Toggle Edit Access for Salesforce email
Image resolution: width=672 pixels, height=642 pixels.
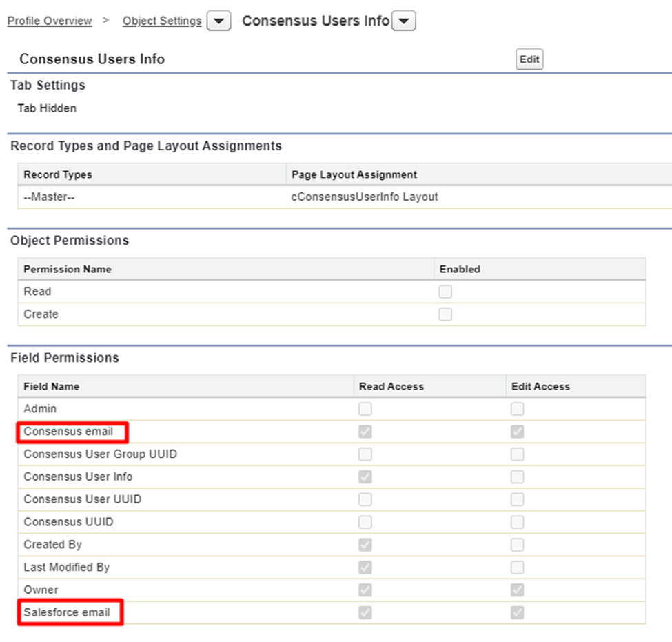[518, 612]
